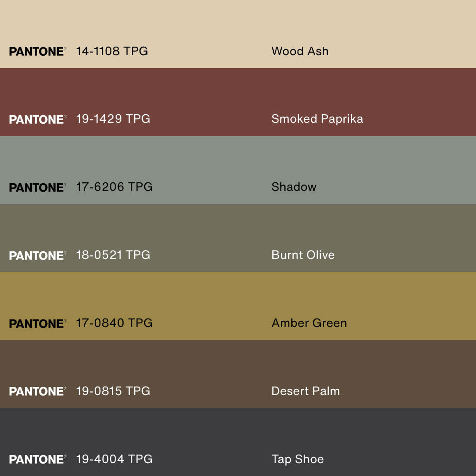Click the Desert Palm color name
The width and height of the screenshot is (476, 476).
pyautogui.click(x=306, y=391)
